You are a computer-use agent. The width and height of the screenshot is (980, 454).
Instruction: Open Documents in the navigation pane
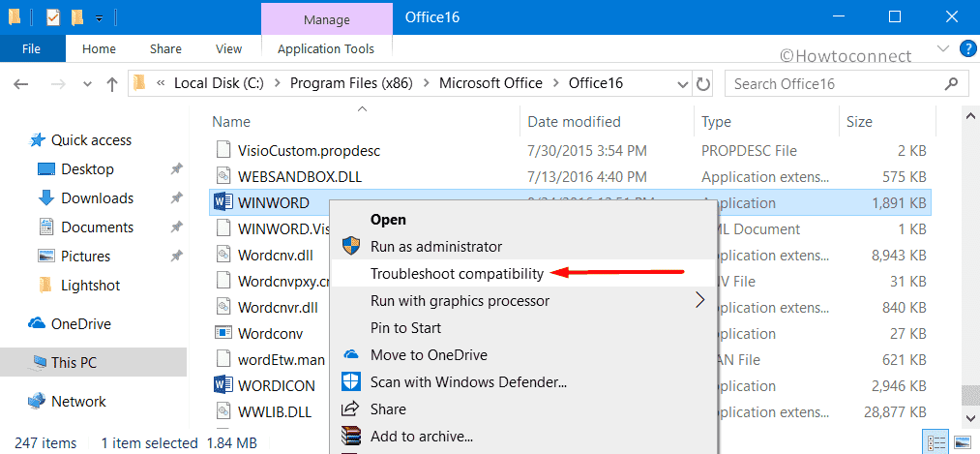(97, 227)
